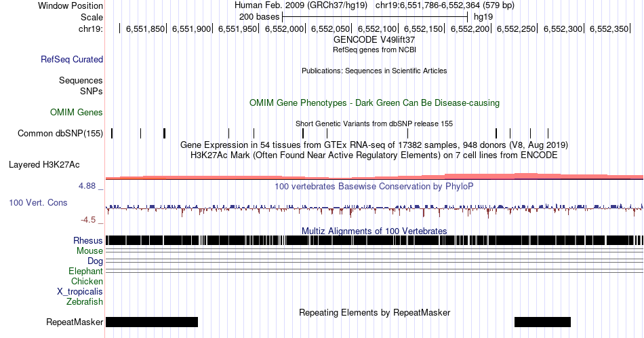Image resolution: width=644 pixels, height=338 pixels.
Task: Click the -4.5 PhyloP lower limit
Action: click(88, 220)
